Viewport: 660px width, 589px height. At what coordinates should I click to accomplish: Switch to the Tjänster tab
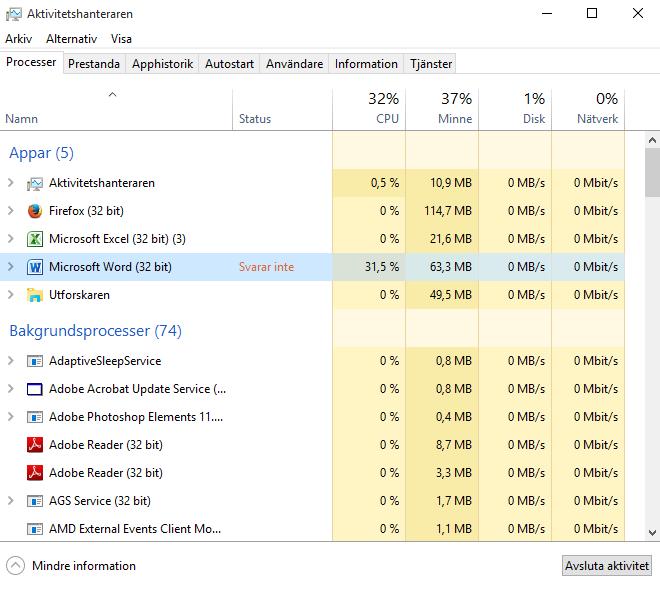pos(430,64)
